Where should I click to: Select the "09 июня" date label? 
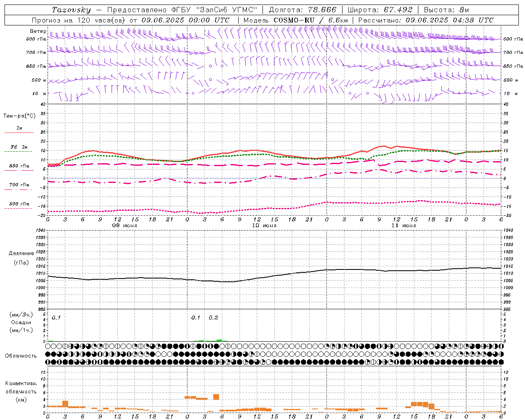[125, 226]
